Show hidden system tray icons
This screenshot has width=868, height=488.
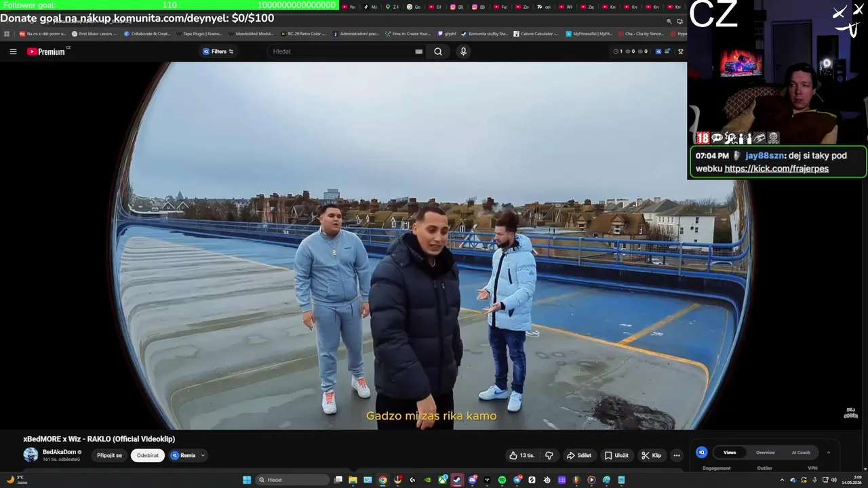pos(781,480)
